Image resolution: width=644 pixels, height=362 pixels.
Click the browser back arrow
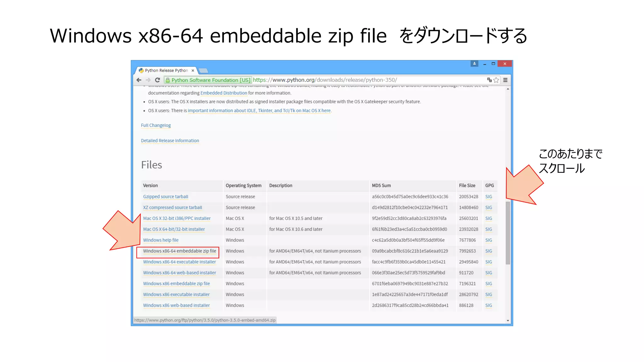coord(139,80)
